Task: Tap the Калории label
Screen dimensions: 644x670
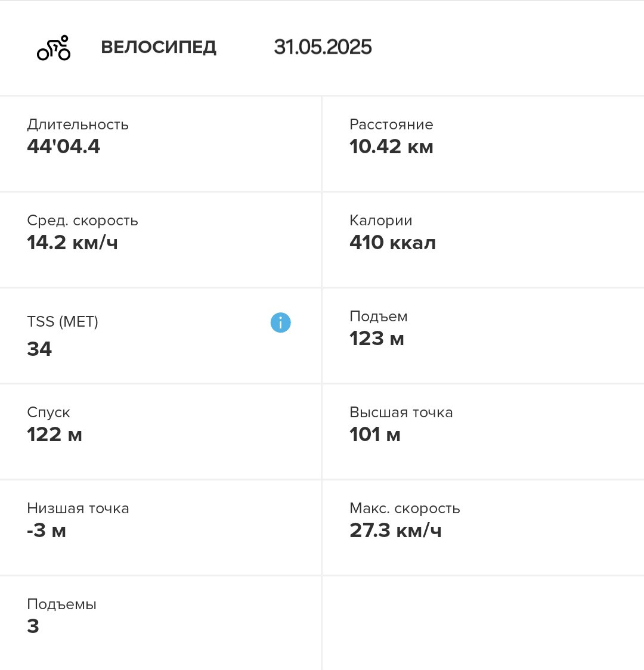Action: 381,221
